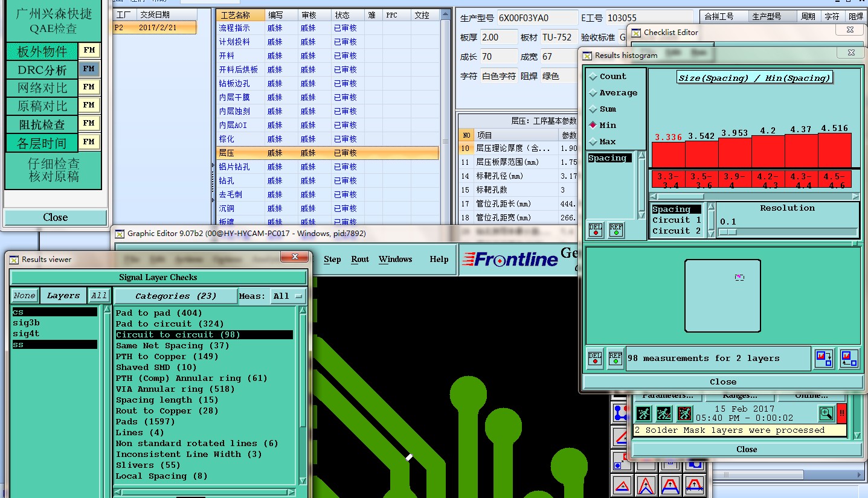Open Rout menu in Graphic Editor
Image resolution: width=868 pixels, height=498 pixels.
(360, 260)
